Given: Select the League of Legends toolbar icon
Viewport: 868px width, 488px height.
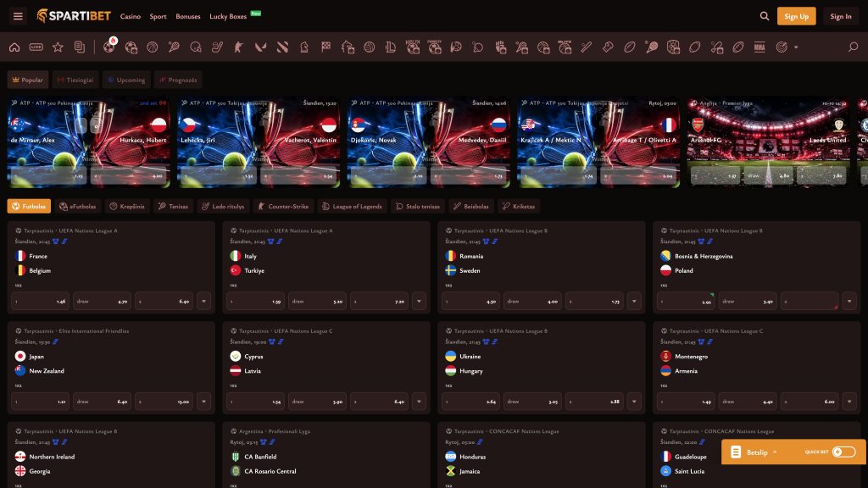Looking at the screenshot, I should [x=391, y=47].
